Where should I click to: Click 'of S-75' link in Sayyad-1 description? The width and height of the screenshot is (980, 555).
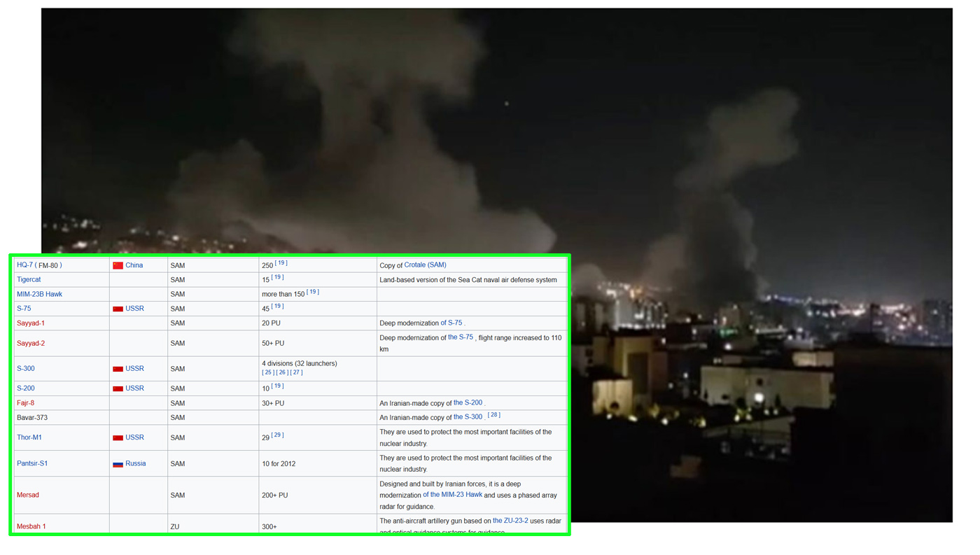pos(451,323)
